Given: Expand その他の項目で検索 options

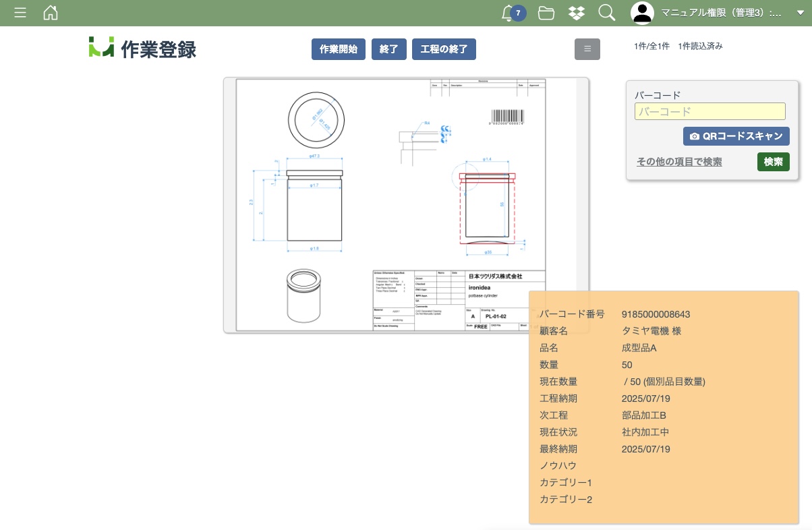Looking at the screenshot, I should point(679,162).
